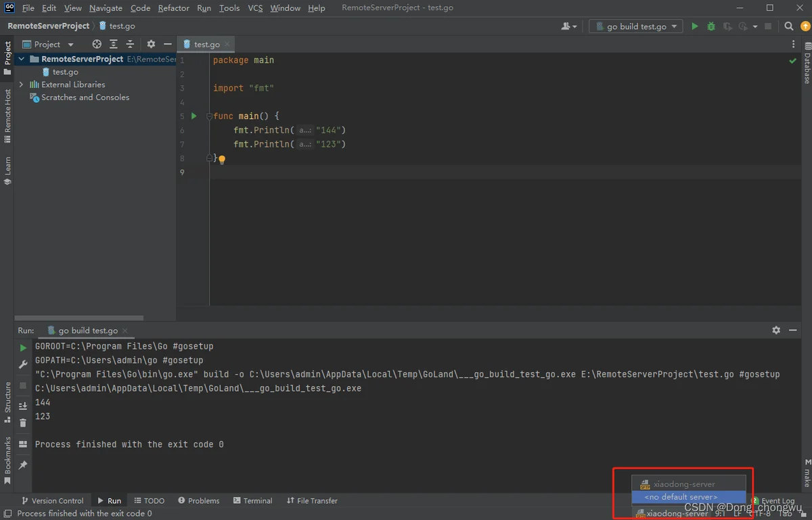
Task: Open the go build test.go configuration dropdown
Action: pyautogui.click(x=636, y=26)
